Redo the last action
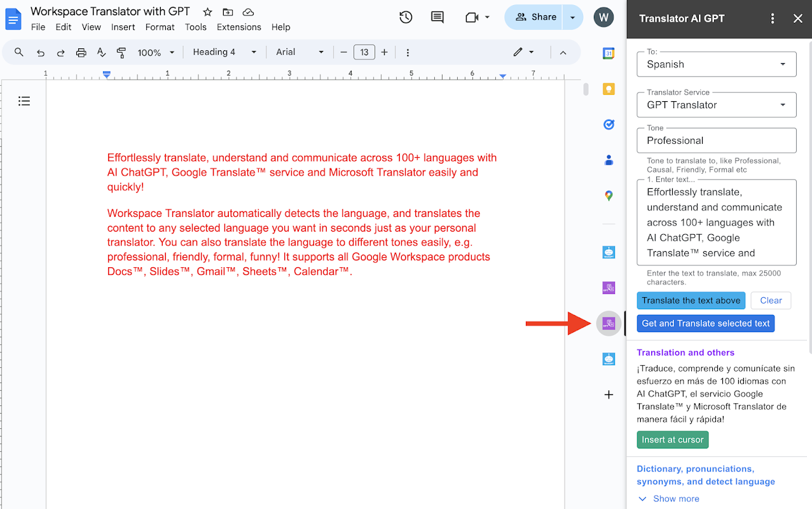Viewport: 812px width, 509px height. [61, 52]
